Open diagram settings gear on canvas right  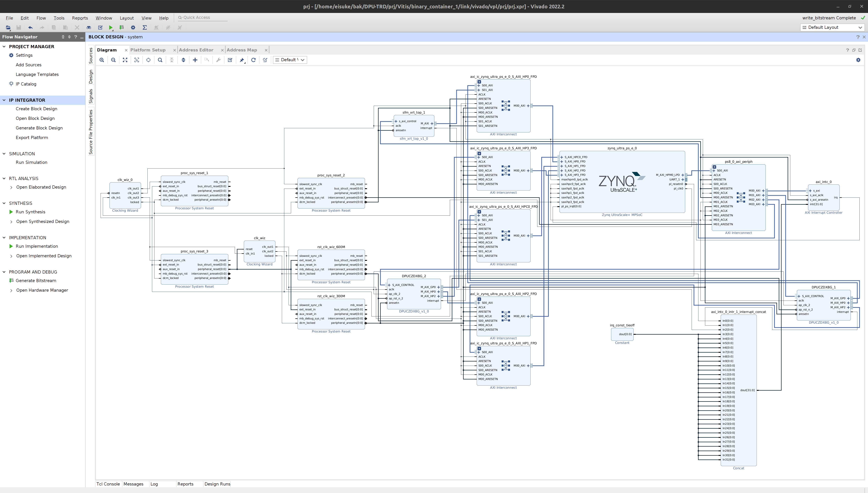[x=858, y=60]
